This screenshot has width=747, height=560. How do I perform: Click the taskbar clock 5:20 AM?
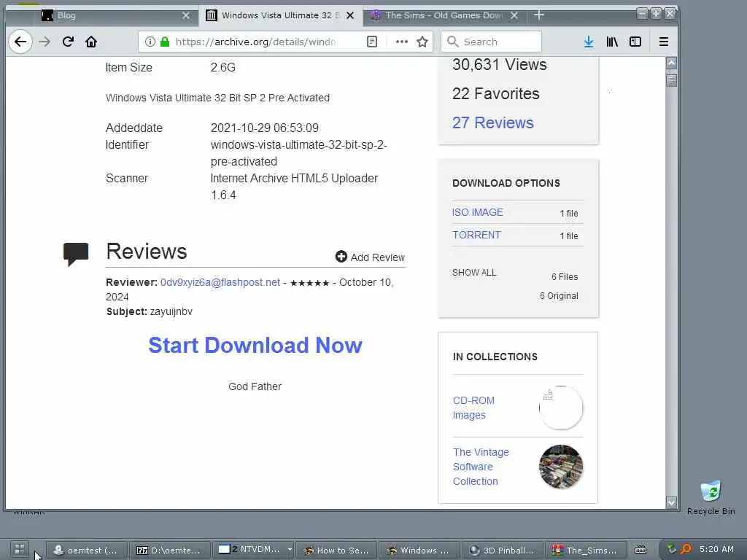tap(716, 549)
